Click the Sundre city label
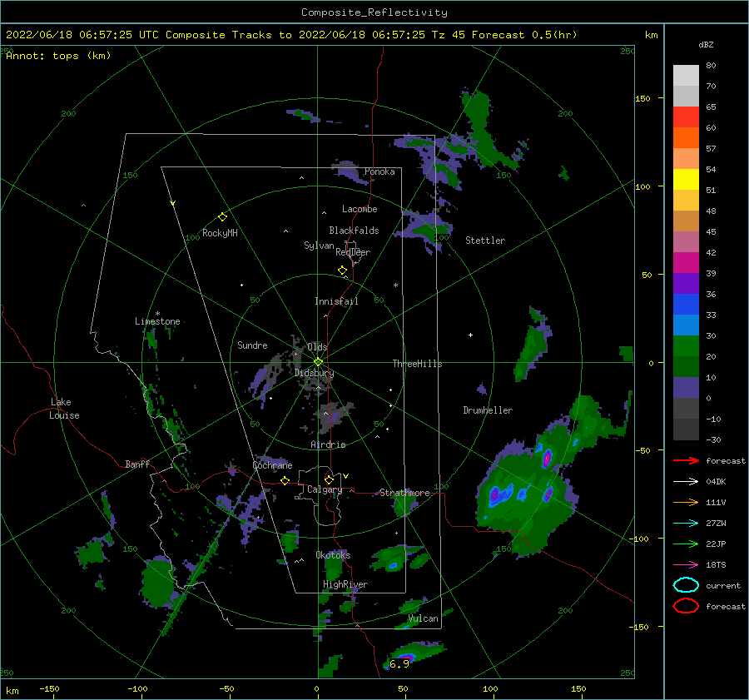The image size is (749, 700). point(252,345)
